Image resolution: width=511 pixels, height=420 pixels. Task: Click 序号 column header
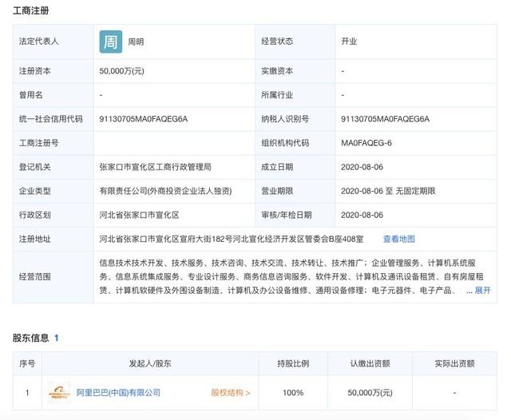[27, 363]
